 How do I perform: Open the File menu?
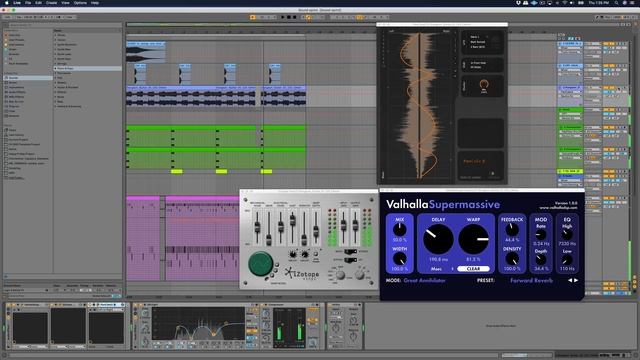pyautogui.click(x=28, y=3)
